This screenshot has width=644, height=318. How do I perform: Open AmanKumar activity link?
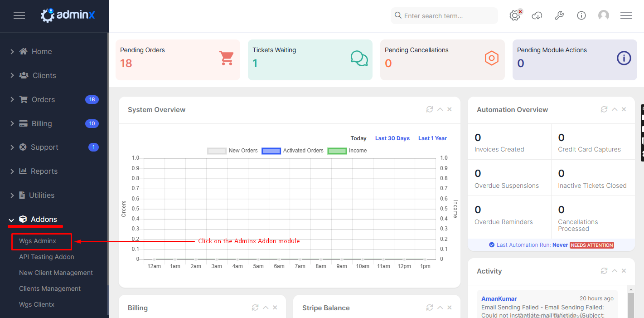pos(499,298)
